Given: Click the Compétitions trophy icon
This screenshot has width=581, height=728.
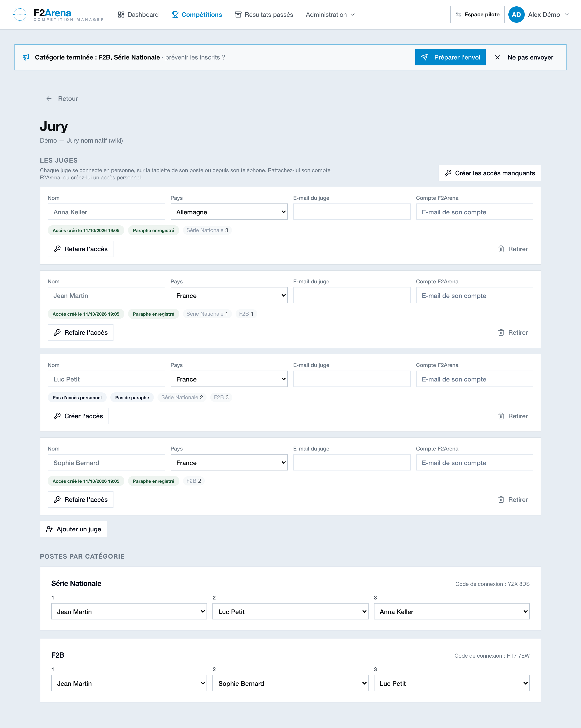Looking at the screenshot, I should tap(175, 15).
